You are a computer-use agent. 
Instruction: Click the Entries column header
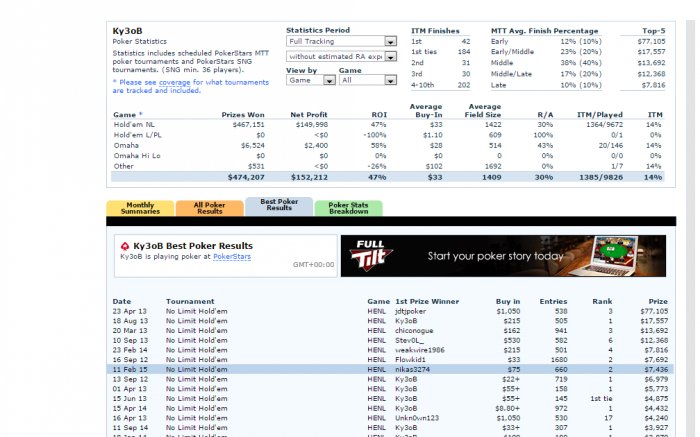coord(553,301)
